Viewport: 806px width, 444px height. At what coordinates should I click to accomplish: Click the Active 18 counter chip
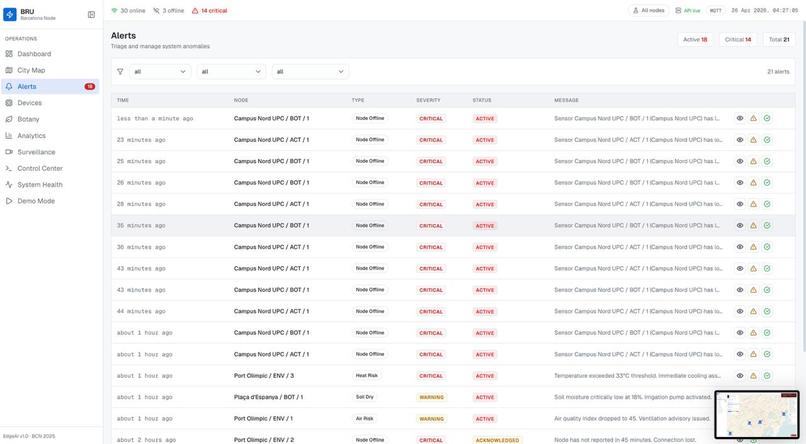695,40
